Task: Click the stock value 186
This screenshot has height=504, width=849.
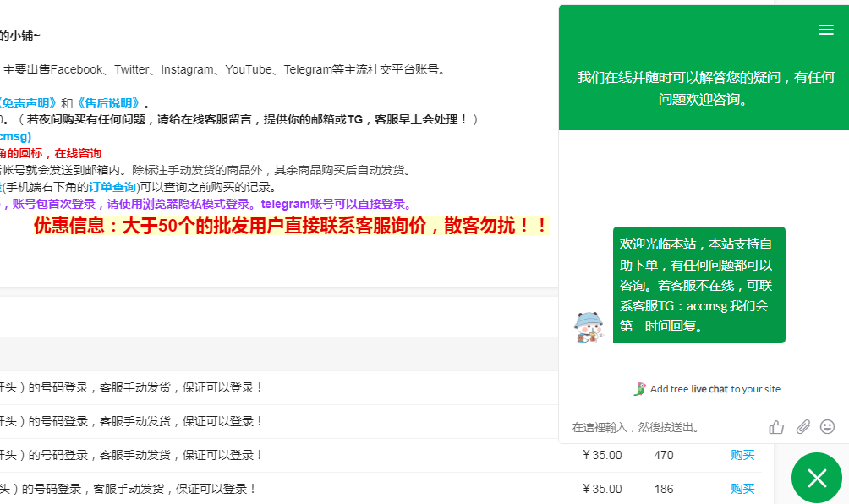Action: (664, 489)
